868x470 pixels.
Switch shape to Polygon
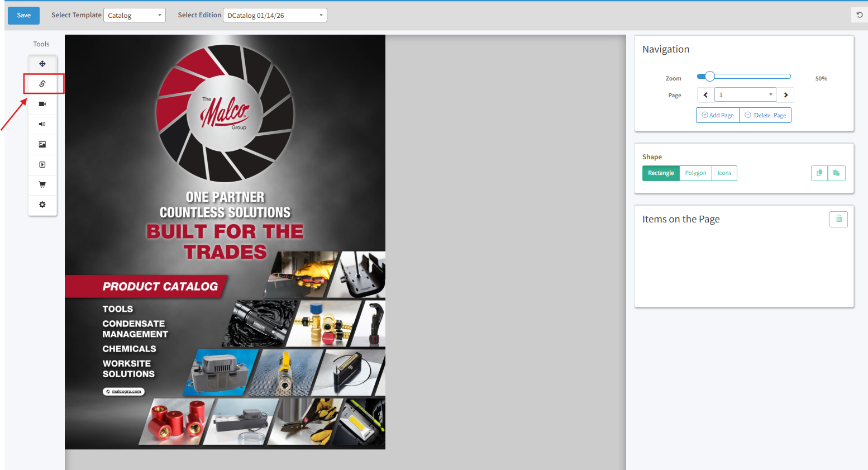click(x=695, y=173)
